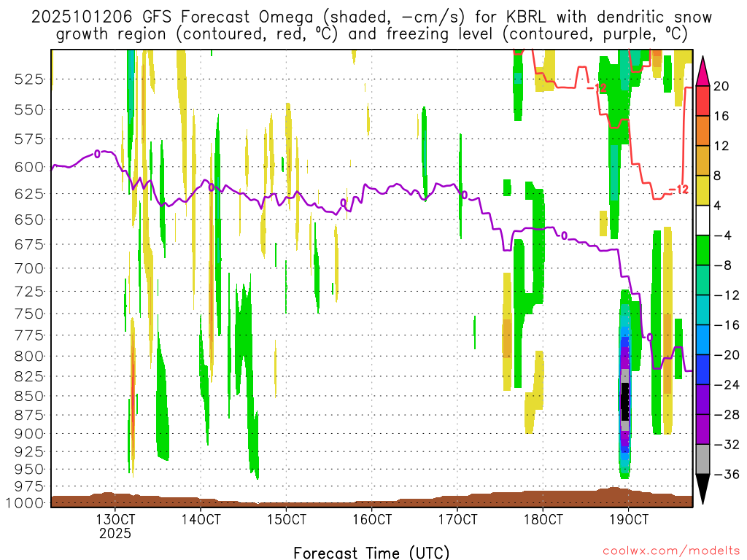Screen dimensions: 747x560
Task: Click the 650 pressure level label
Action: pyautogui.click(x=29, y=220)
